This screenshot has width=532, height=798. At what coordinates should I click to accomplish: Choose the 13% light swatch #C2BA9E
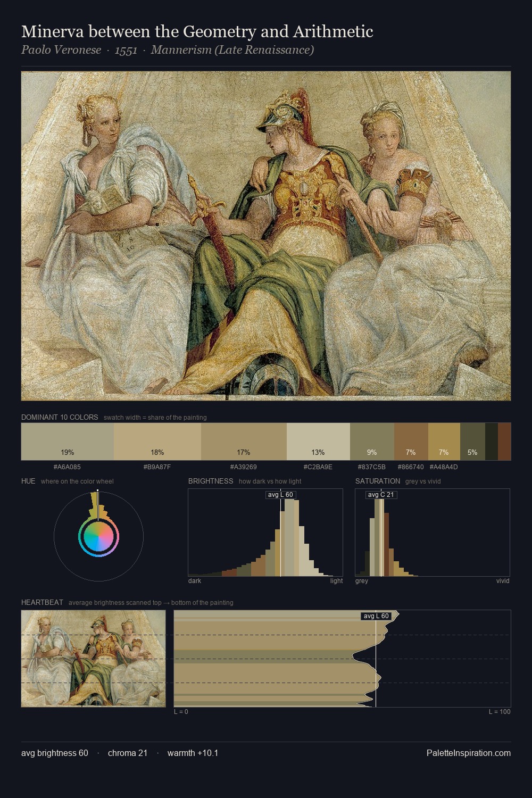tap(318, 441)
